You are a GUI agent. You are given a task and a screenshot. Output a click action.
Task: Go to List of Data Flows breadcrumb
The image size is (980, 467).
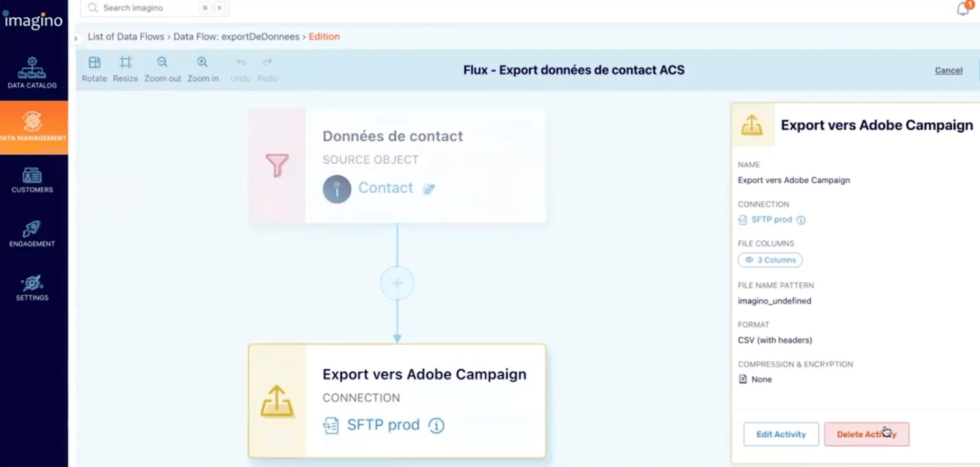pos(126,36)
